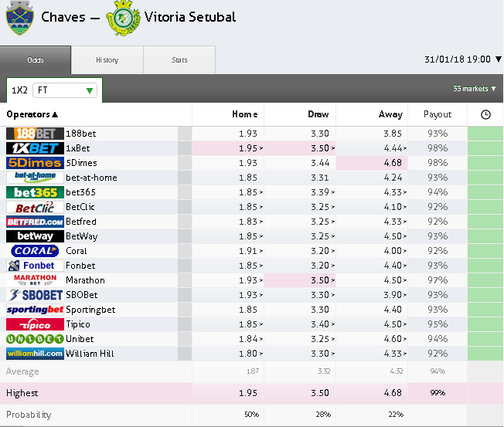Viewport: 504px width, 427px height.
Task: Click the green bar in 188bet row
Action: (485, 134)
